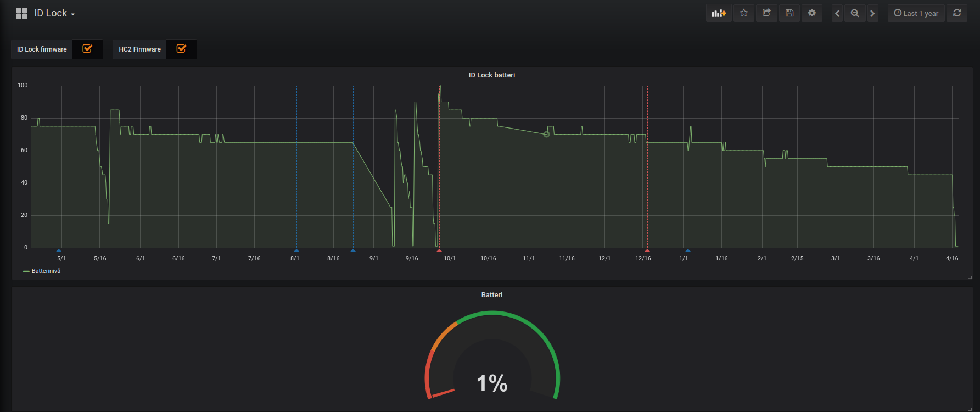Click the red annotation marker before 10/1
Image resolution: width=980 pixels, height=412 pixels.
pos(439,250)
